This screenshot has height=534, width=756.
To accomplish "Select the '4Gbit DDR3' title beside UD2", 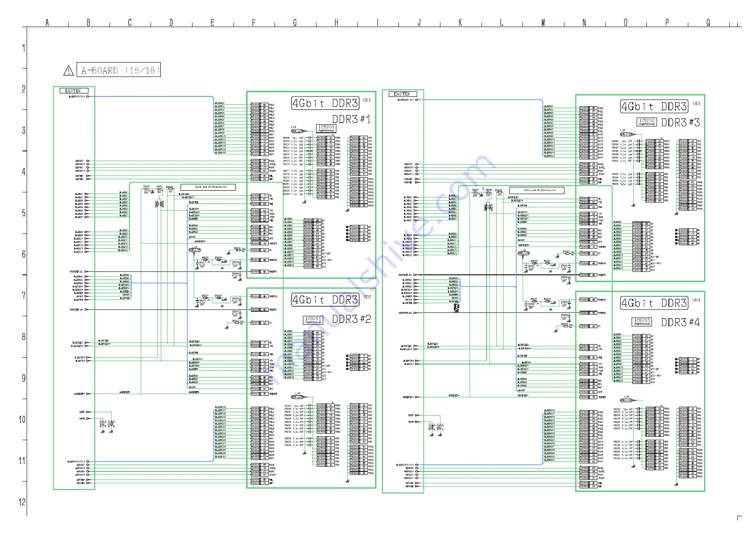I will tap(325, 300).
